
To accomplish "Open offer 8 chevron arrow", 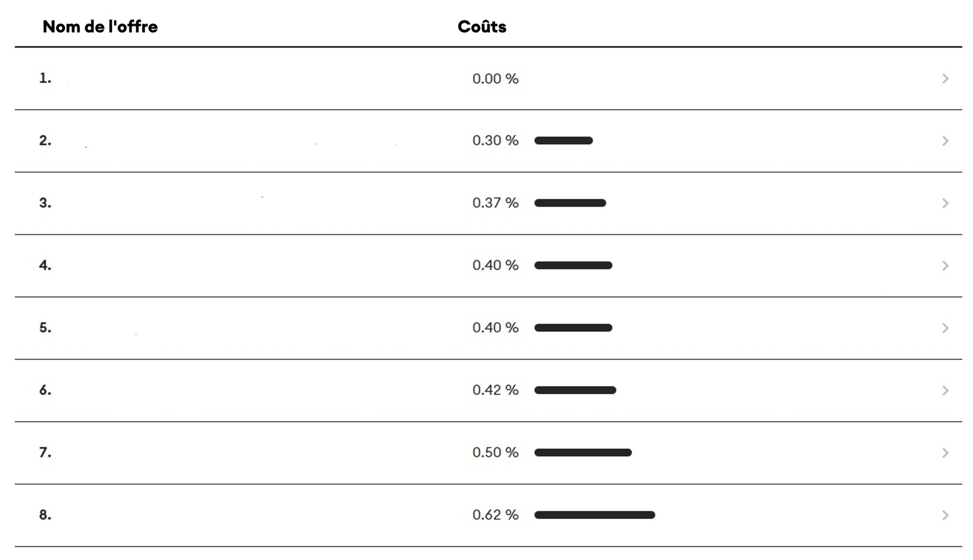I will click(945, 515).
